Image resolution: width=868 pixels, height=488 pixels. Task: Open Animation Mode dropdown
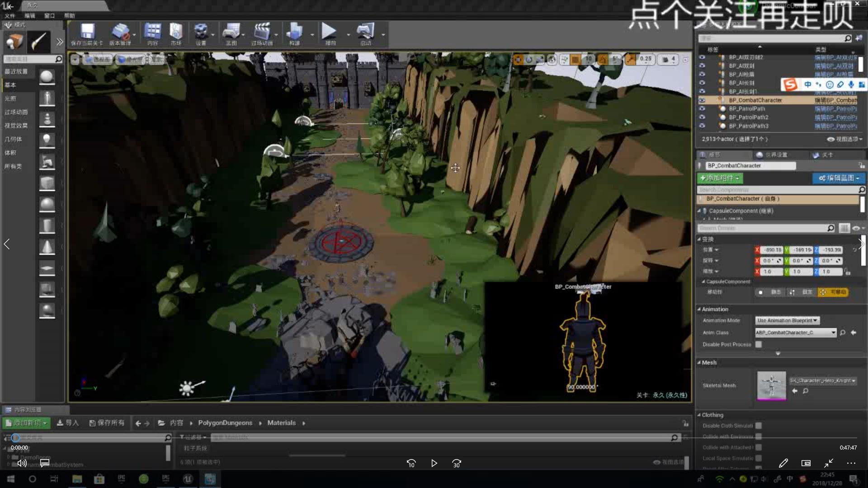click(x=787, y=320)
